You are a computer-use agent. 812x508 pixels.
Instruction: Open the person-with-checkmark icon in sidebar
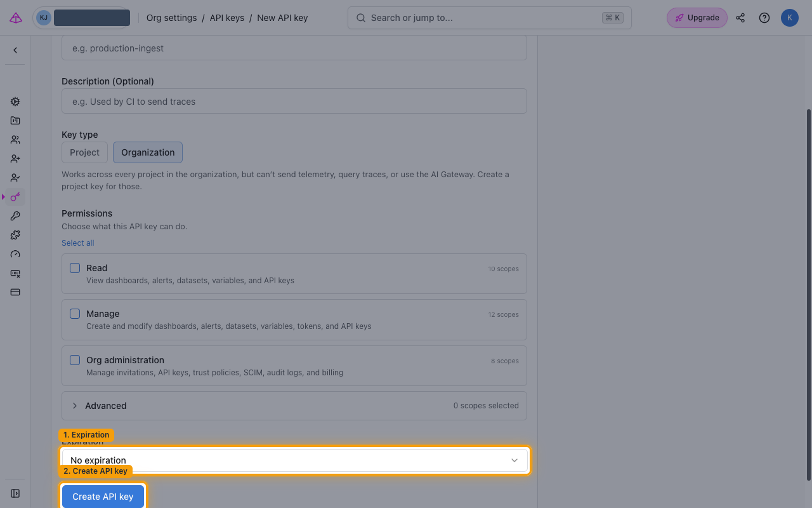click(15, 178)
